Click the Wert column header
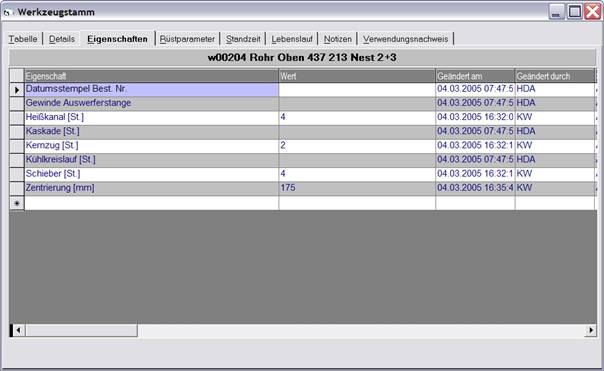The image size is (604, 371). (357, 76)
